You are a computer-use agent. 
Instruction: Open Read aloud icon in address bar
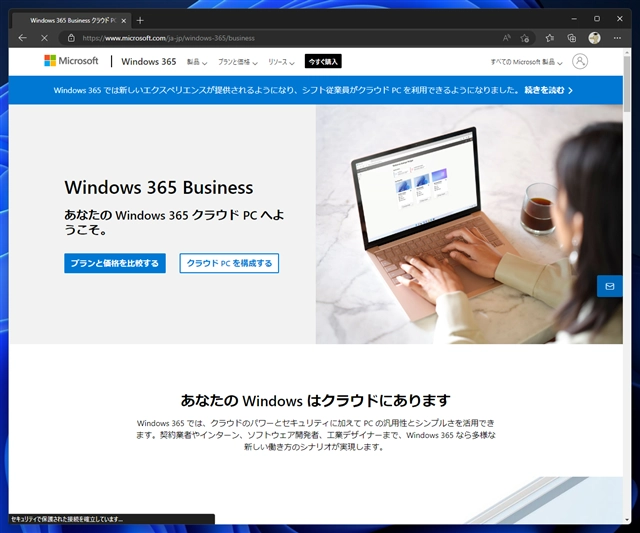point(507,38)
